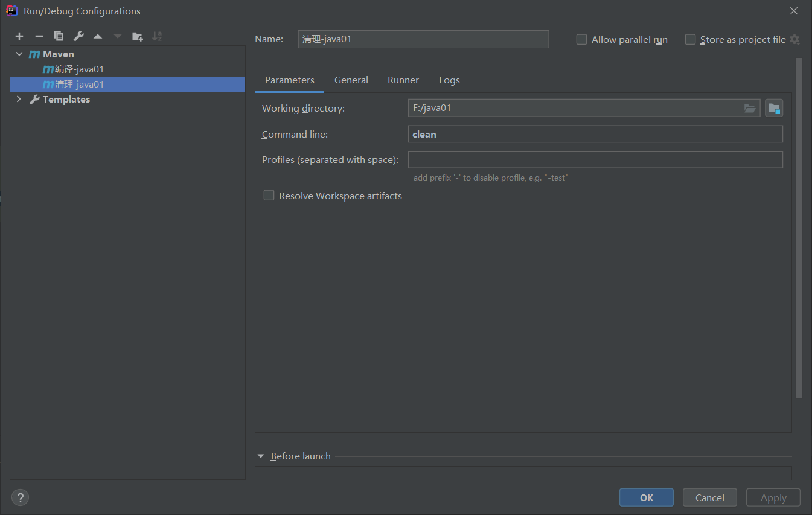Switch to General tab

click(x=351, y=80)
